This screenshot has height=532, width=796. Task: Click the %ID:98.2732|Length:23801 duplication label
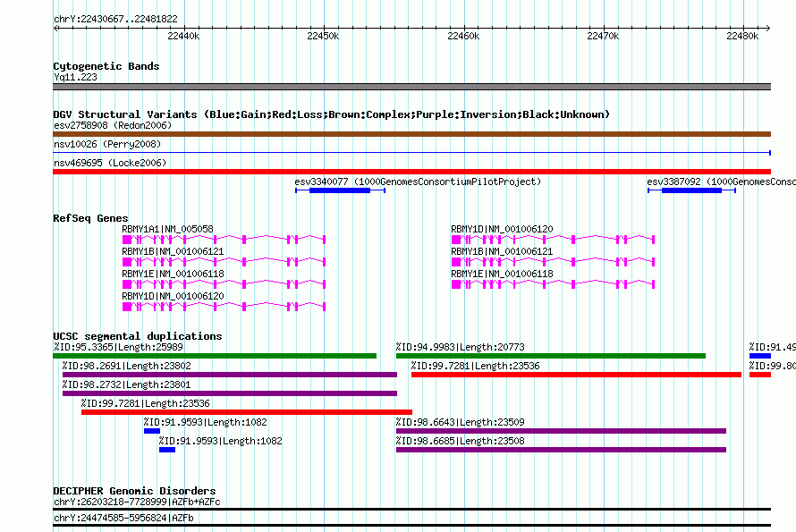coord(127,384)
